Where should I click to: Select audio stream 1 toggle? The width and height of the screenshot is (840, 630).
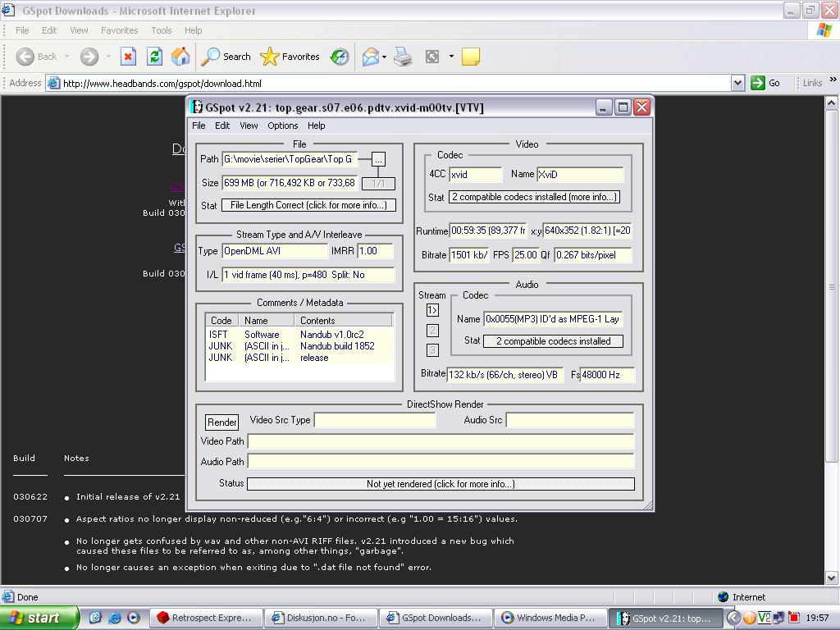click(x=432, y=310)
